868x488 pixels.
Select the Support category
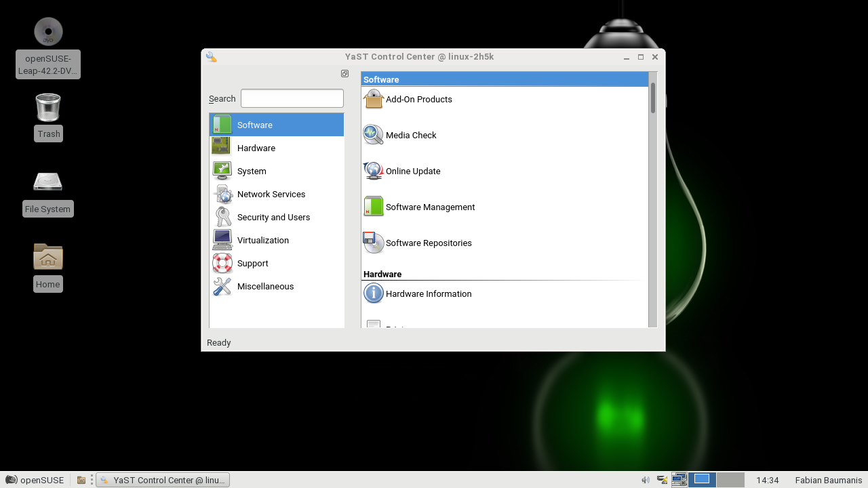(253, 263)
